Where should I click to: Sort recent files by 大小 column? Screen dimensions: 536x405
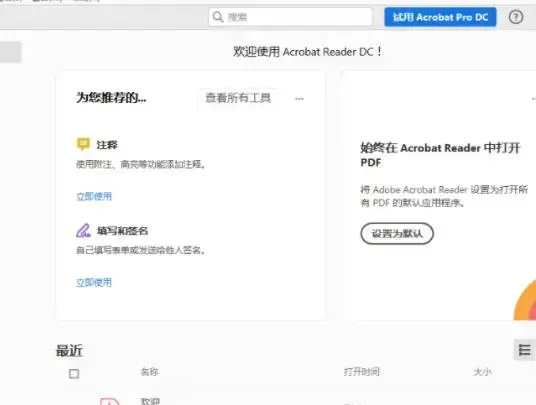pos(482,372)
